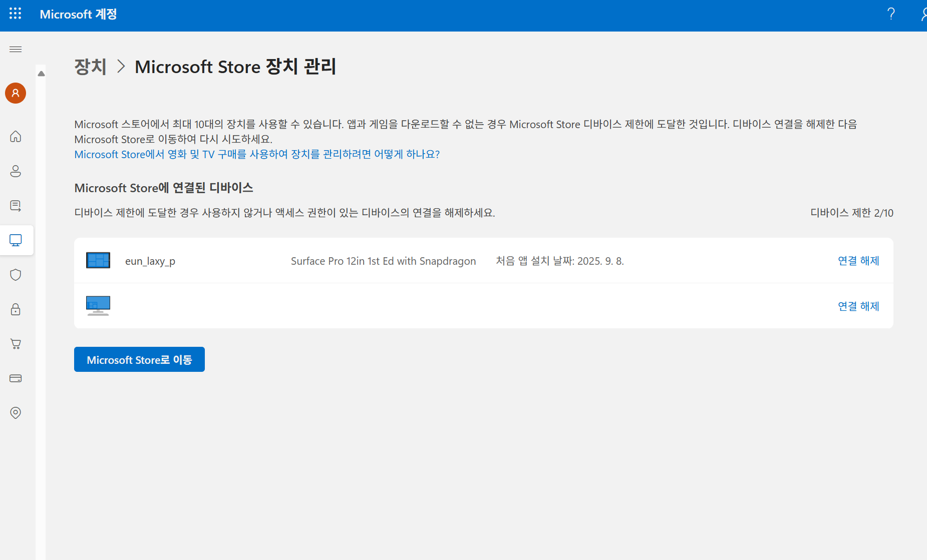Viewport: 927px width, 560px height.
Task: Open the orange profile avatar
Action: click(x=16, y=93)
